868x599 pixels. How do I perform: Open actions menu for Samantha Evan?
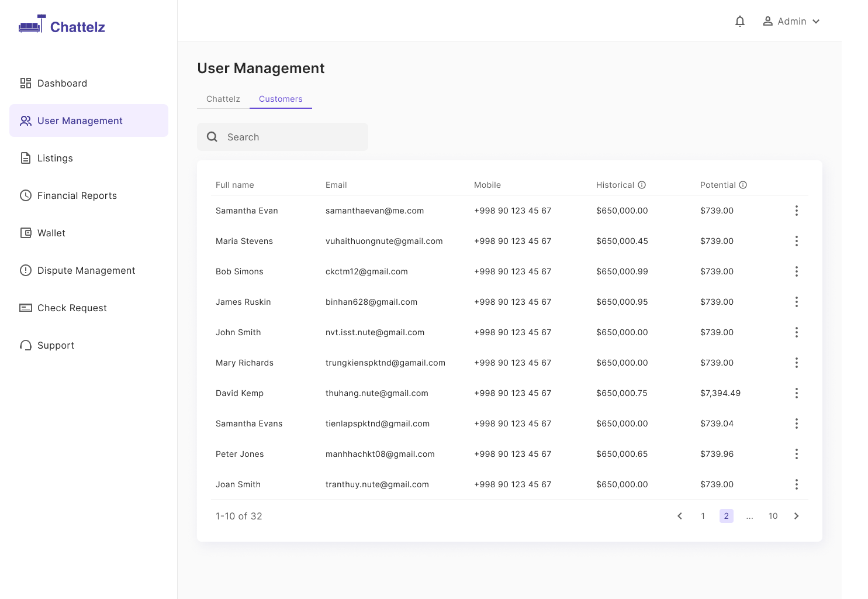pyautogui.click(x=796, y=211)
